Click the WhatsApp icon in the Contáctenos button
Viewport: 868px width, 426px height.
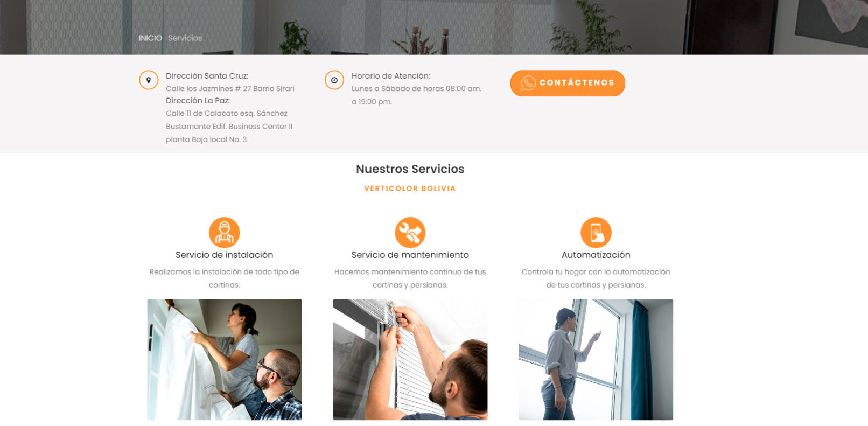528,83
